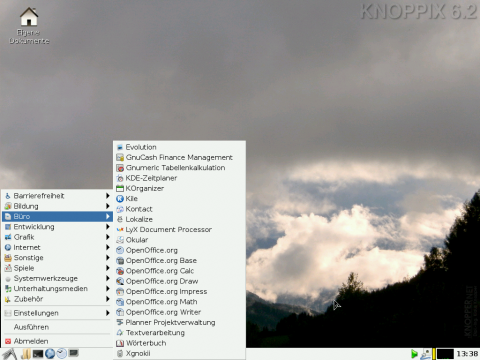Start Gnumeric Tabellenkalkulation
This screenshot has height=360, width=480.
click(x=179, y=168)
